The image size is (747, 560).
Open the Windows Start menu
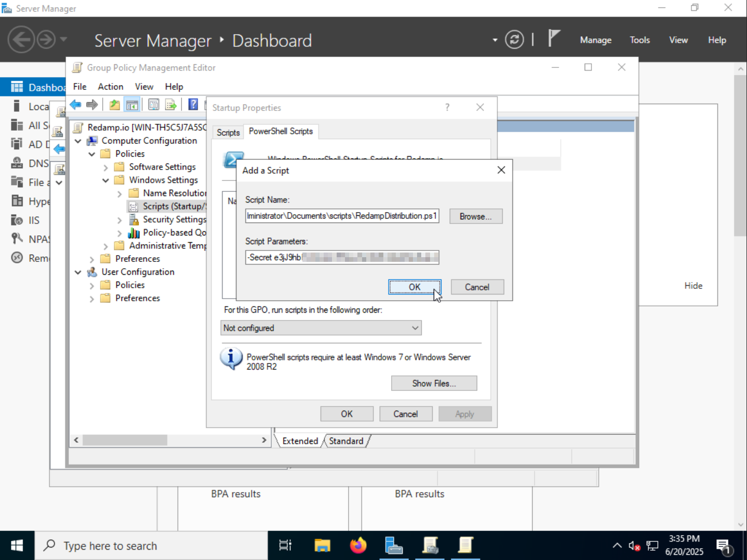pyautogui.click(x=17, y=545)
